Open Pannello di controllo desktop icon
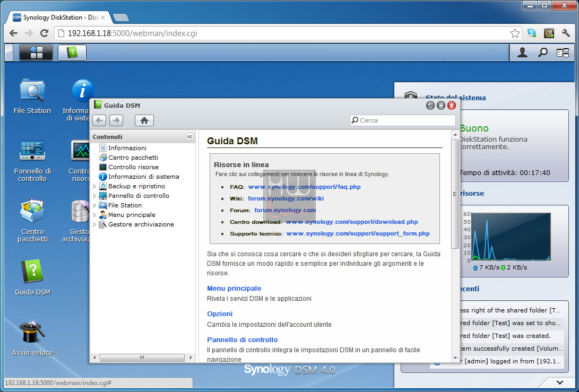Screen dimensions: 579x392 [x=32, y=161]
